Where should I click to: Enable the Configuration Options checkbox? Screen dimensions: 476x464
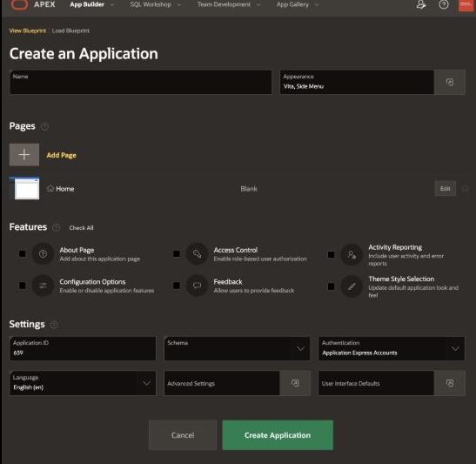(22, 286)
